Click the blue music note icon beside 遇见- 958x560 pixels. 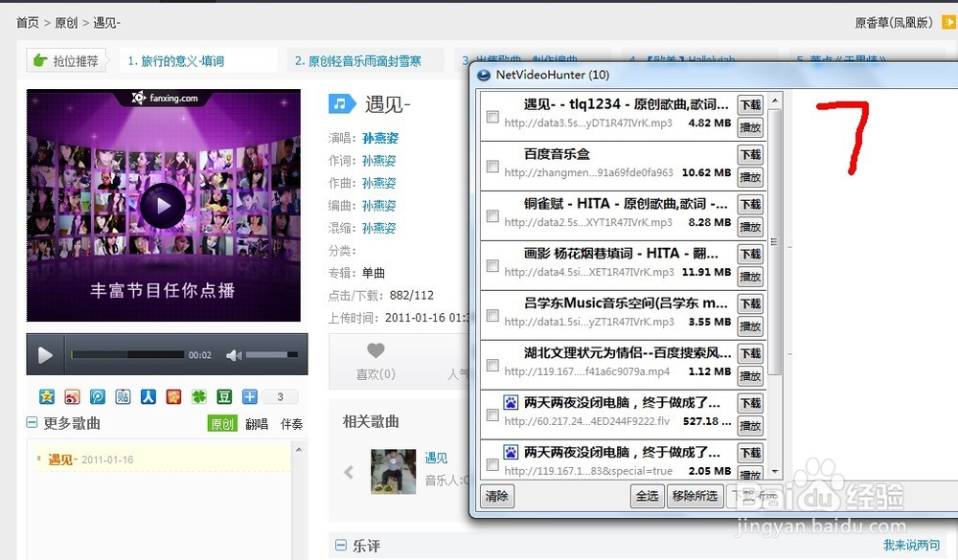pos(342,103)
